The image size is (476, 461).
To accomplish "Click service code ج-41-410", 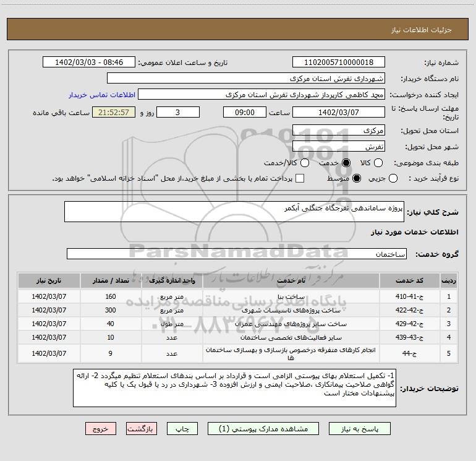I will pos(409,296).
